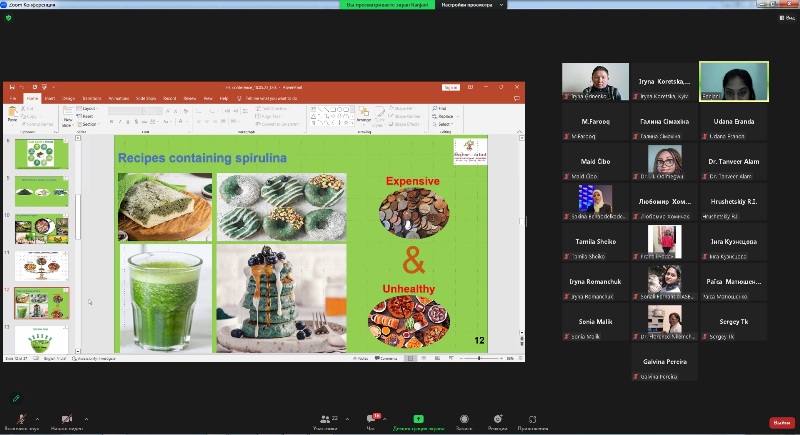This screenshot has height=435, width=800.
Task: Open the Reactions menu
Action: pos(497,419)
